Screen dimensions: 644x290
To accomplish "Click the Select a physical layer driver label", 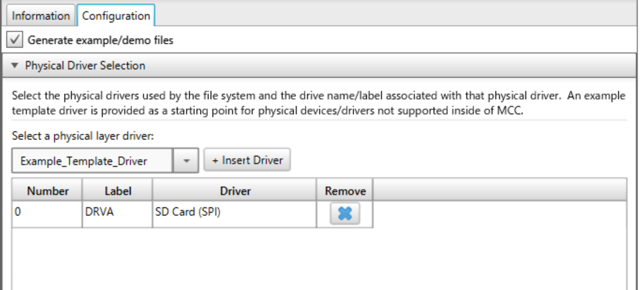I will coord(82,136).
